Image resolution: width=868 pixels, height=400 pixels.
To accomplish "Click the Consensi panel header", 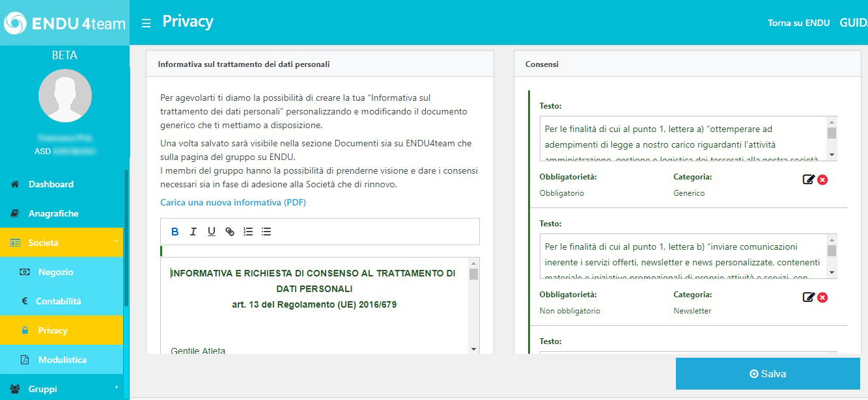I will click(687, 64).
